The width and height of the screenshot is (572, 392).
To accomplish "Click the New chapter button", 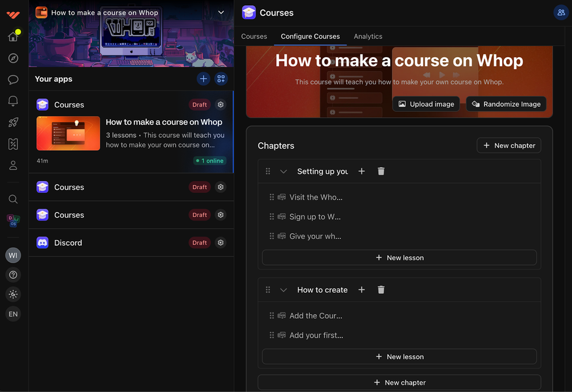I will tap(509, 145).
